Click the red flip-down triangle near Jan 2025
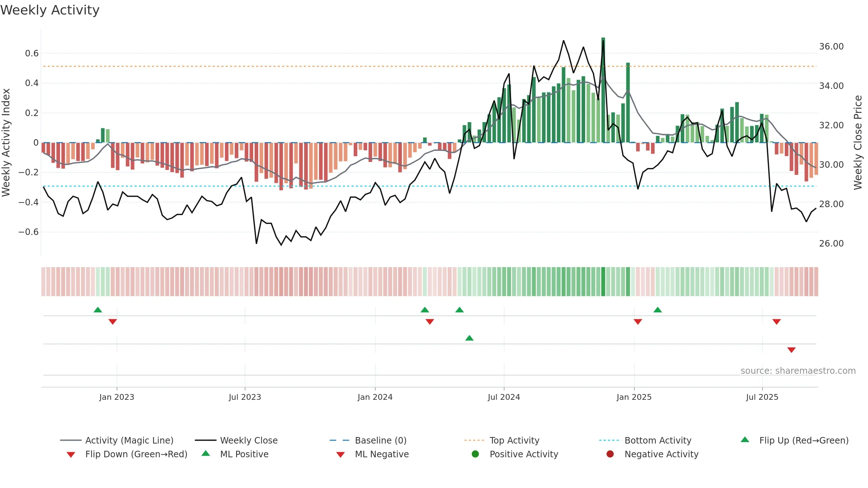Screen dimensions: 868x488 (638, 322)
